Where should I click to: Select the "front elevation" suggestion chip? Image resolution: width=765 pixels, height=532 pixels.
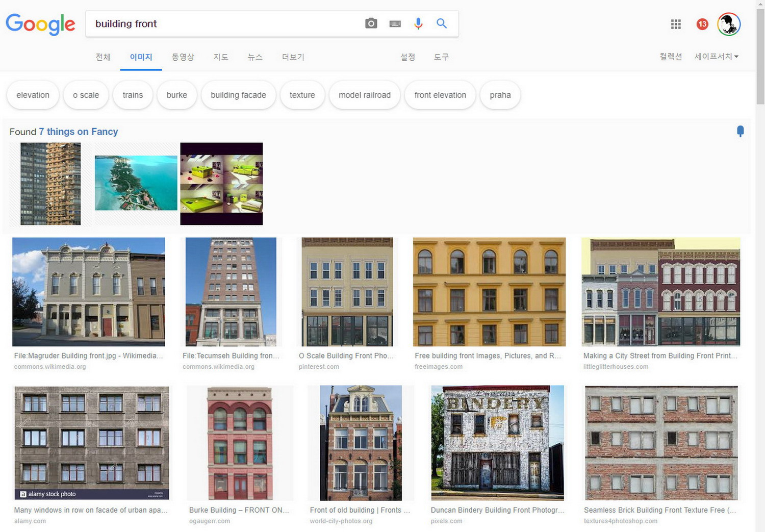440,95
